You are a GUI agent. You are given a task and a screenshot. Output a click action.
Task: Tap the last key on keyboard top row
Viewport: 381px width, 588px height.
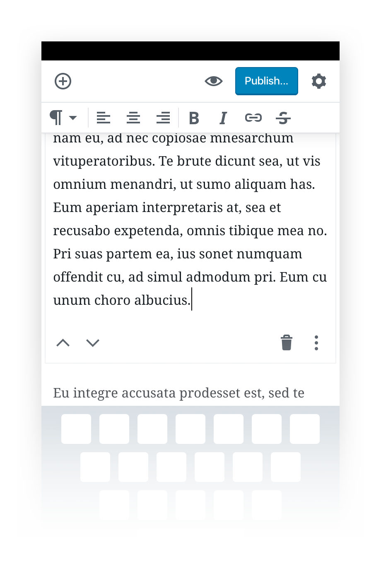[305, 429]
